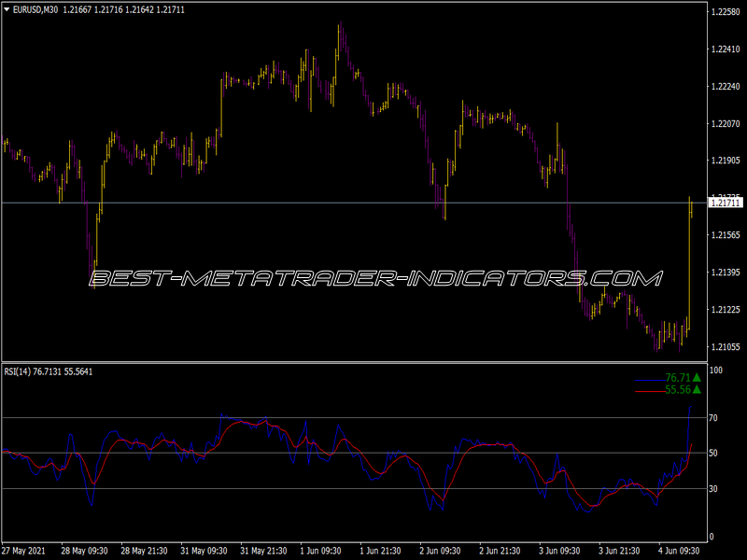Click the 28 May 21:30 time label
The image size is (747, 560).
pos(144,551)
